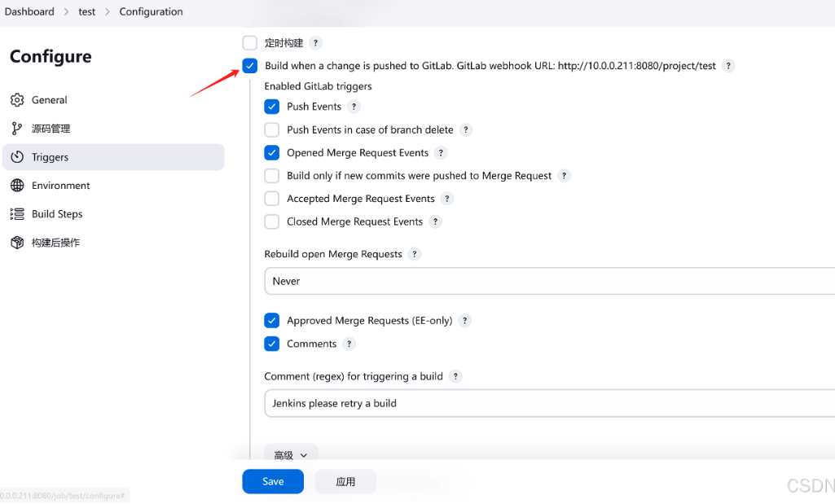Click the 构建后操作 package icon
The height and width of the screenshot is (504, 835).
17,243
